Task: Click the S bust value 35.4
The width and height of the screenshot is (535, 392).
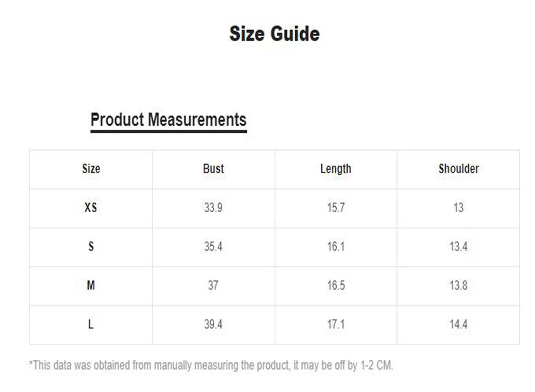Action: (213, 246)
